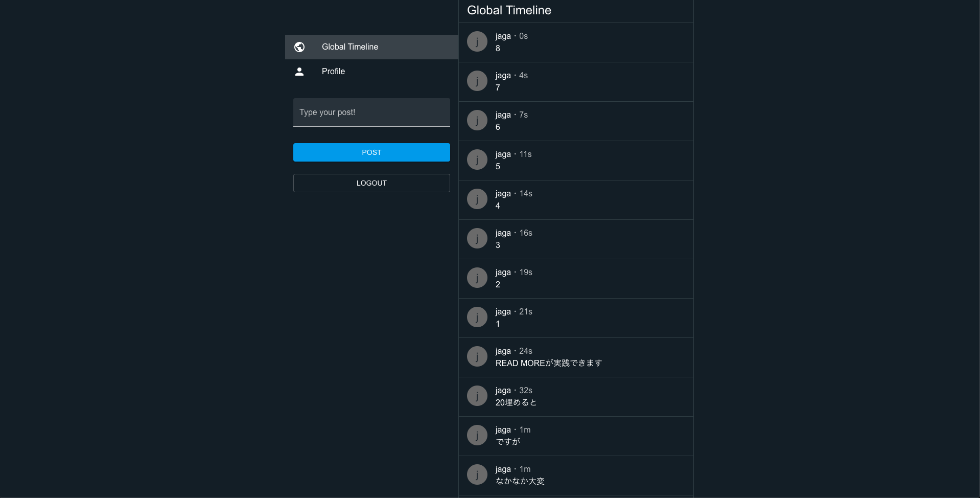Click the jaga username on the 4s post

click(x=503, y=76)
